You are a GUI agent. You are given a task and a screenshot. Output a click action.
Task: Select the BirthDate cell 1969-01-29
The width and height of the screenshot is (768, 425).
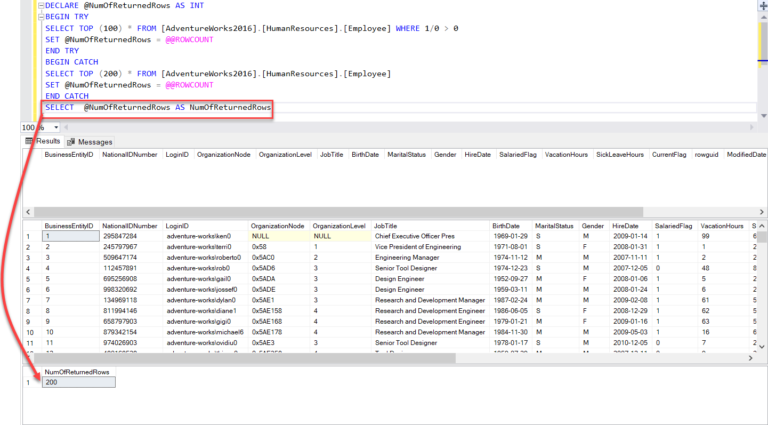510,236
